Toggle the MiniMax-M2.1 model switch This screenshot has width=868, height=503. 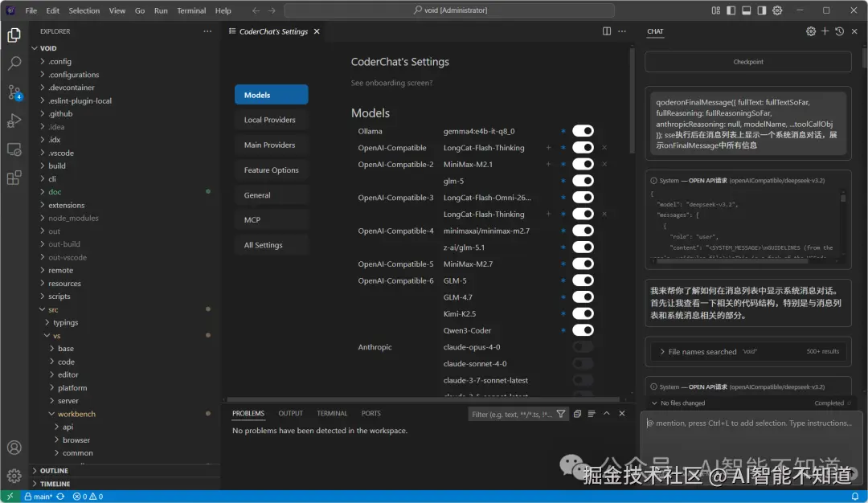[x=583, y=164]
